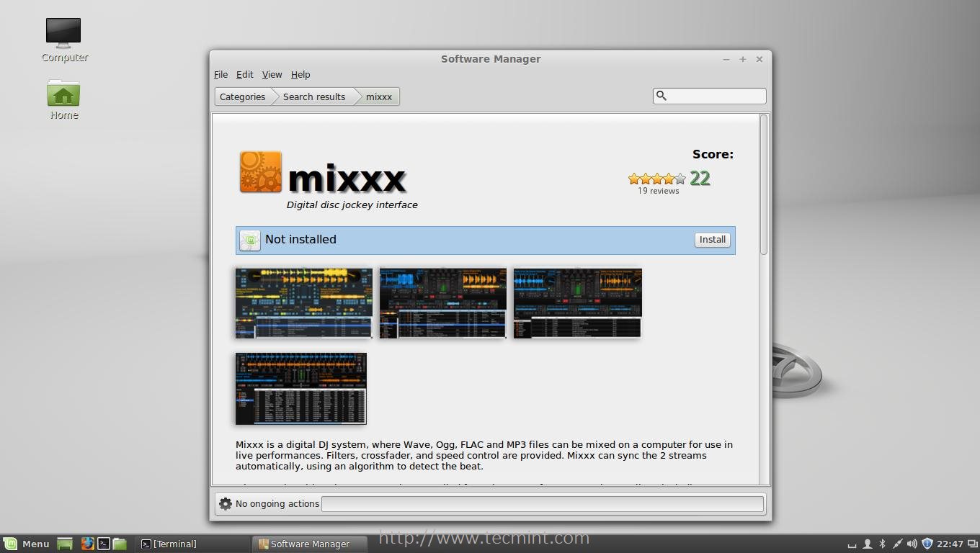Open the Linux Mint Menu button

click(27, 544)
